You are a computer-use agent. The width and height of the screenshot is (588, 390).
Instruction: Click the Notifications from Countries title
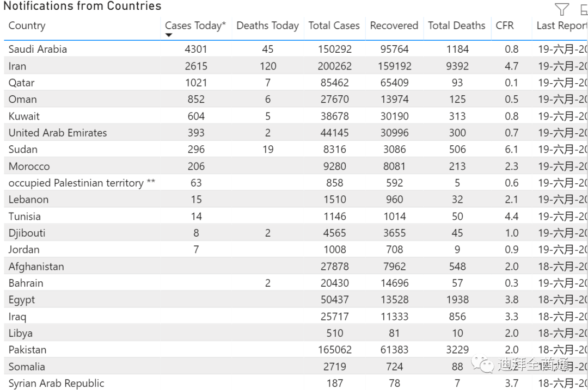(x=82, y=7)
